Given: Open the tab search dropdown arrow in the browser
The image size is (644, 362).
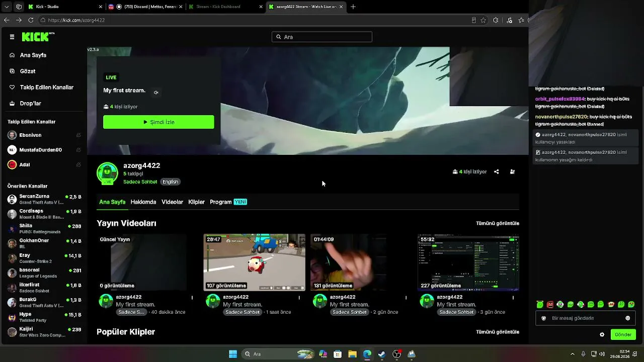Looking at the screenshot, I should point(7,7).
